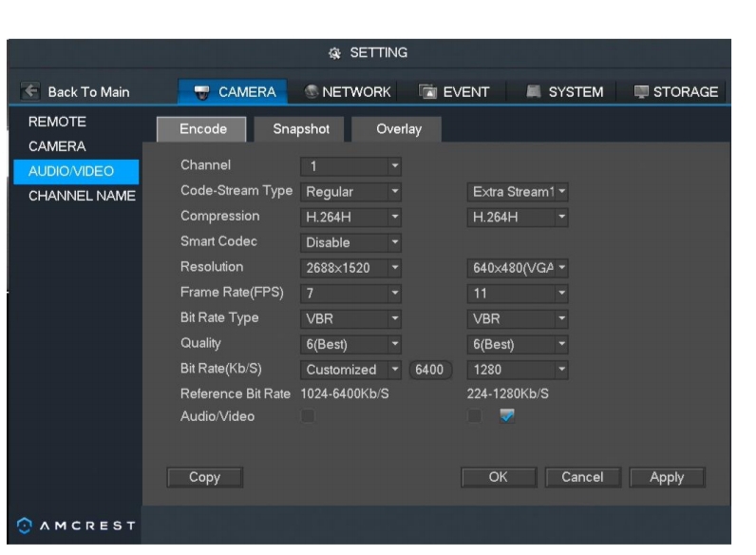Viewport: 756px width, 555px height.
Task: Click the Smart Codec label
Action: (218, 241)
